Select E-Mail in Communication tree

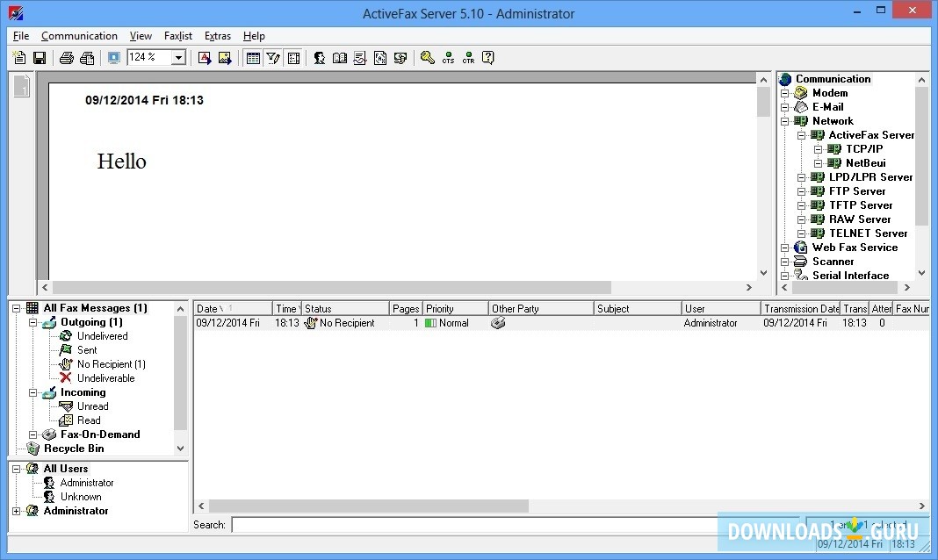click(x=828, y=107)
